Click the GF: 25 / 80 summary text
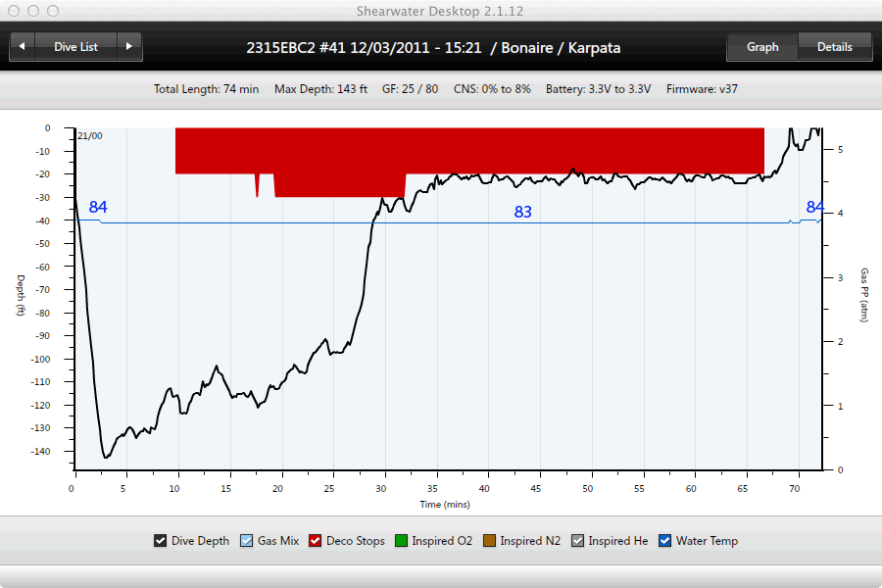 point(411,89)
